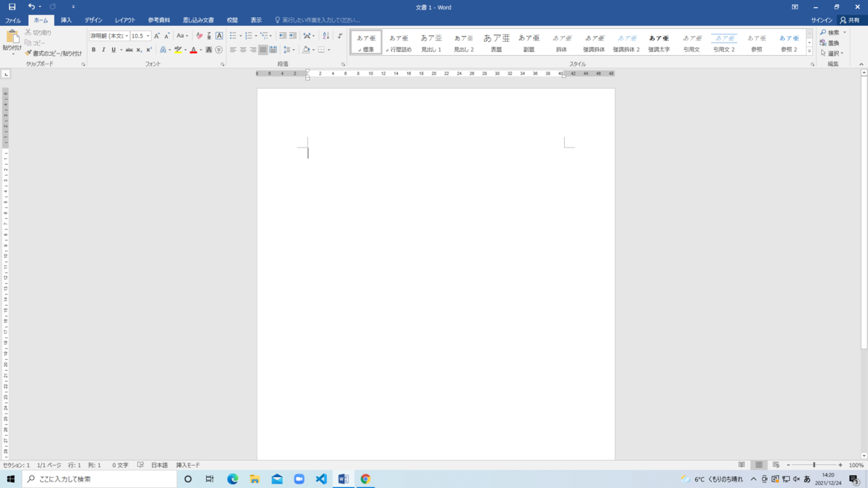The height and width of the screenshot is (488, 868).
Task: Open the font size dropdown
Action: (x=147, y=36)
